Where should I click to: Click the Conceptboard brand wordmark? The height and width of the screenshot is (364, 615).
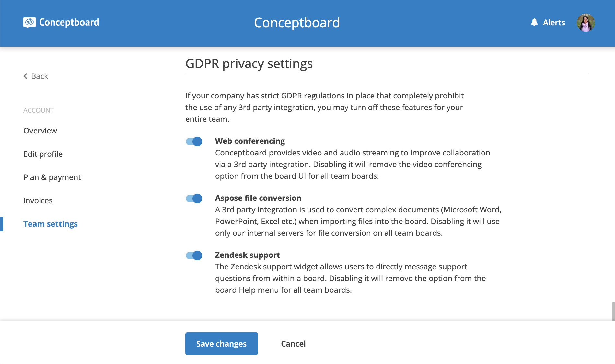(69, 22)
